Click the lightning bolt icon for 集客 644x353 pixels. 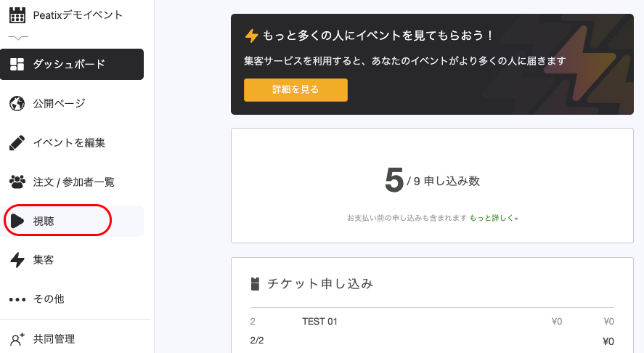[17, 260]
